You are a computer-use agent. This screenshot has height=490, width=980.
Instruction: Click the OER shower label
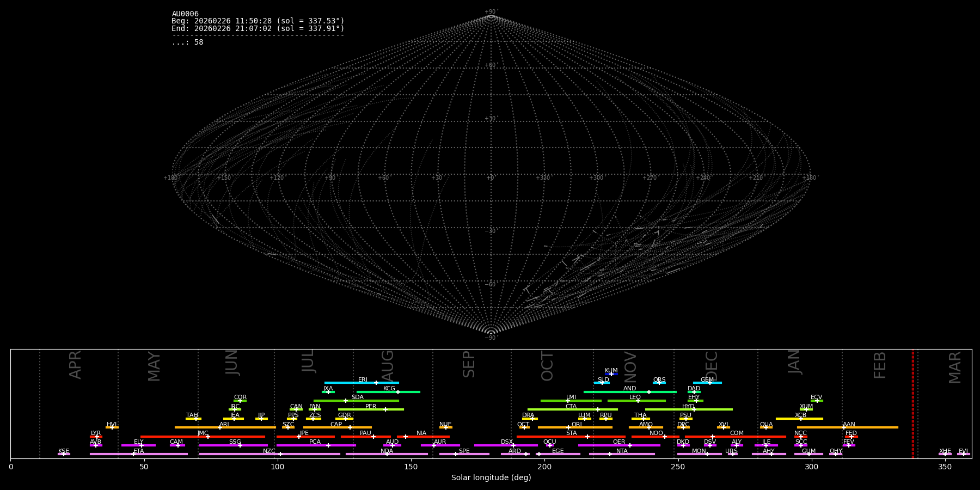tap(619, 442)
